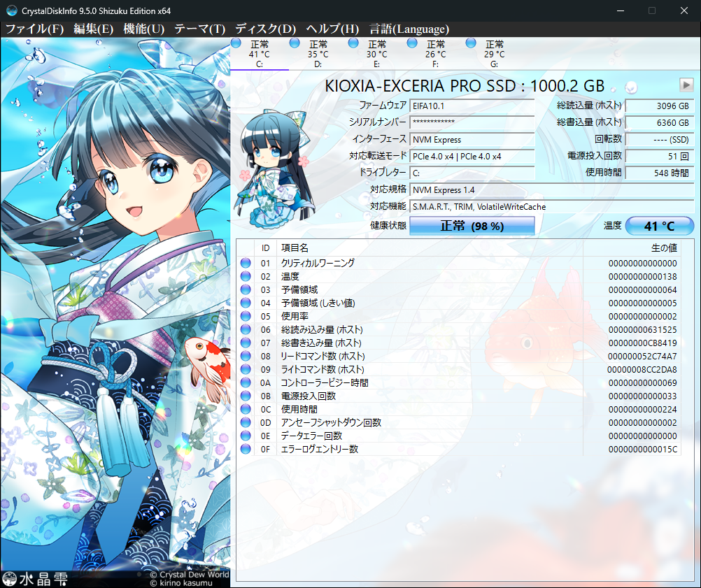The width and height of the screenshot is (701, 588).
Task: Click status icon for 02 温度
Action: pyautogui.click(x=246, y=276)
